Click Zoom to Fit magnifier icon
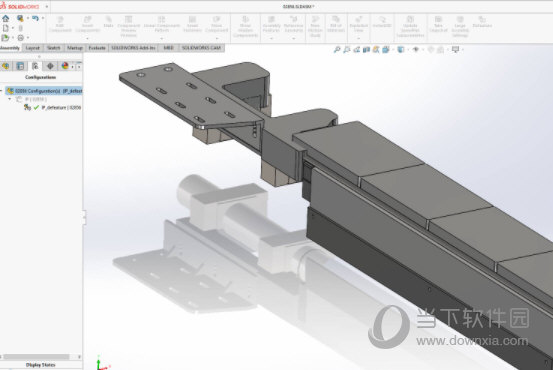This screenshot has width=553, height=370. point(337,50)
